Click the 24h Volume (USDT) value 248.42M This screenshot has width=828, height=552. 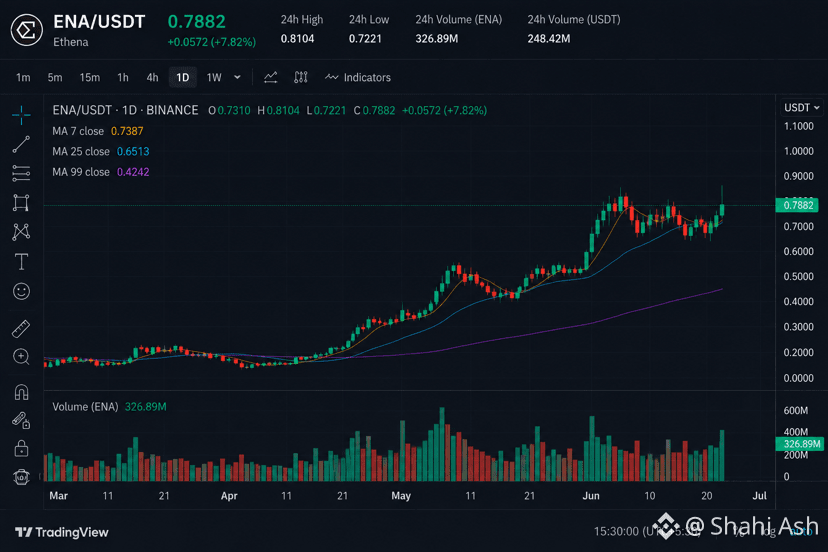pyautogui.click(x=549, y=39)
